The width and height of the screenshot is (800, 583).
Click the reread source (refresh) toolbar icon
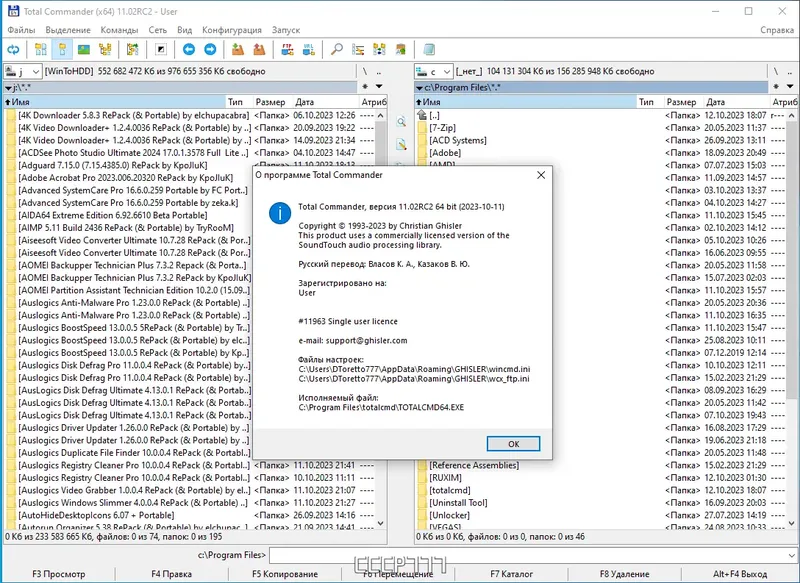[x=13, y=49]
